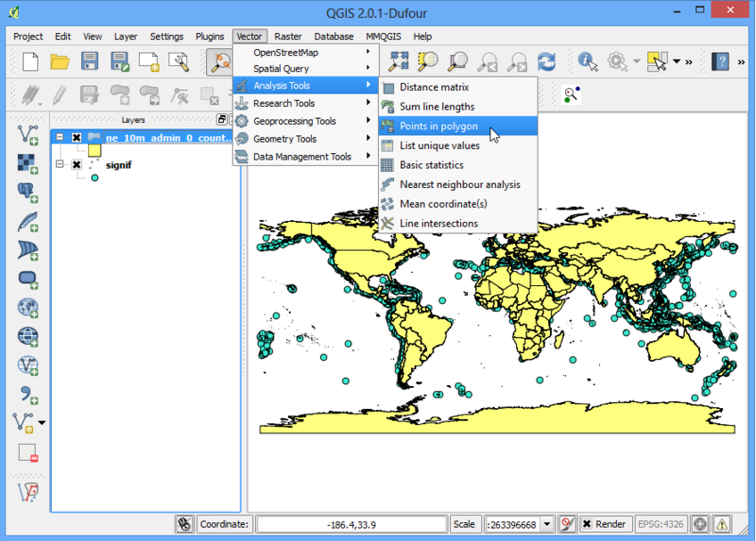This screenshot has height=541, width=756.
Task: Choose Distance matrix option
Action: click(x=458, y=87)
